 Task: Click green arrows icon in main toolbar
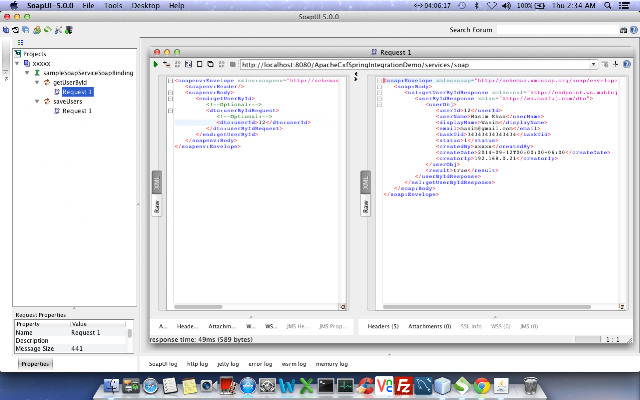pos(48,30)
